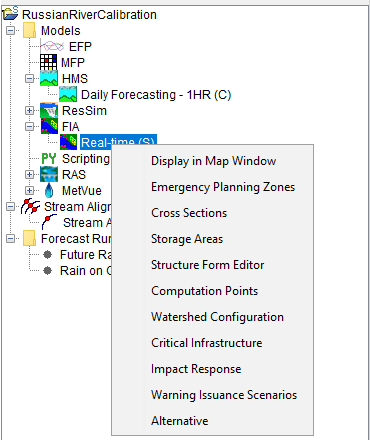Screen dimensions: 370x440
Task: Click the MFP grid icon
Action: point(48,62)
